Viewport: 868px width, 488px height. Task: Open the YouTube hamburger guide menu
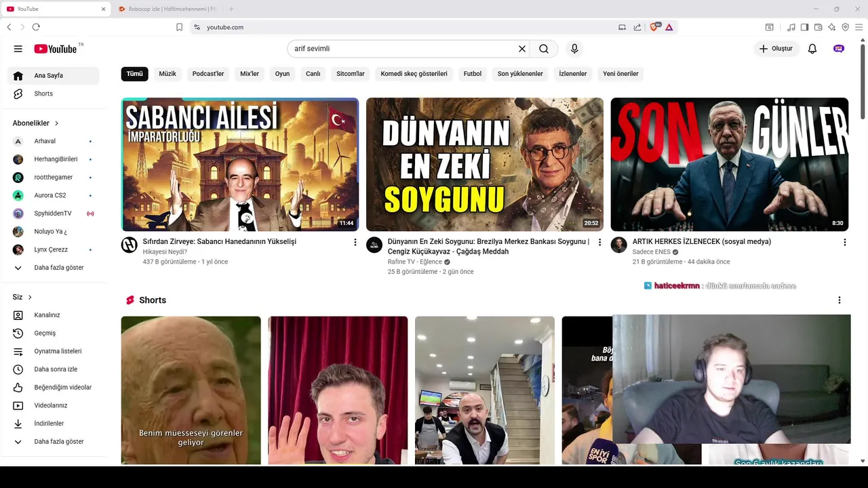pos(18,49)
